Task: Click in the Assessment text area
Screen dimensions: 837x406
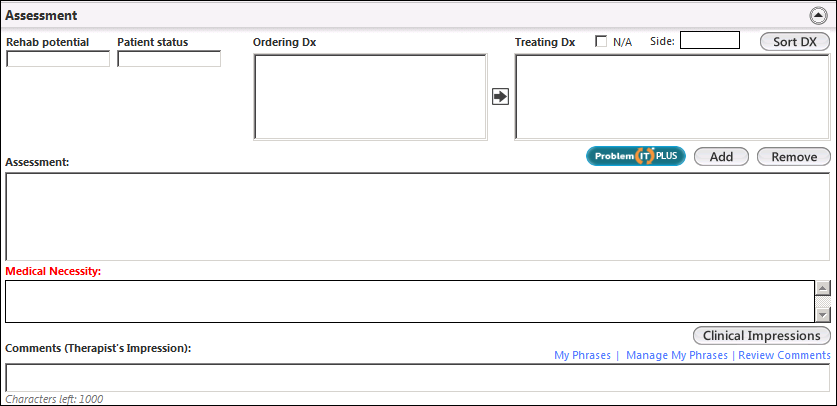Action: point(418,217)
